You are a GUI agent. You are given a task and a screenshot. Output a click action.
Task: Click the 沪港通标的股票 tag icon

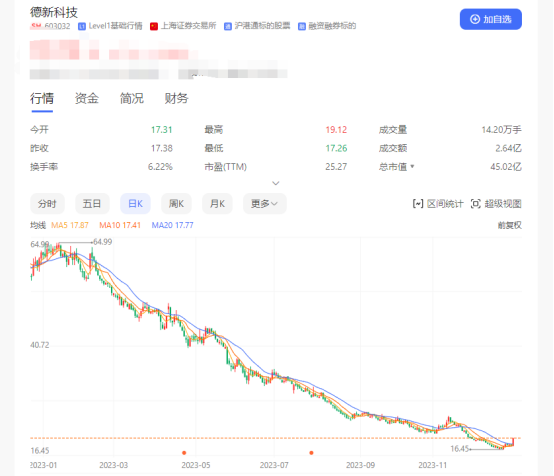pyautogui.click(x=228, y=27)
